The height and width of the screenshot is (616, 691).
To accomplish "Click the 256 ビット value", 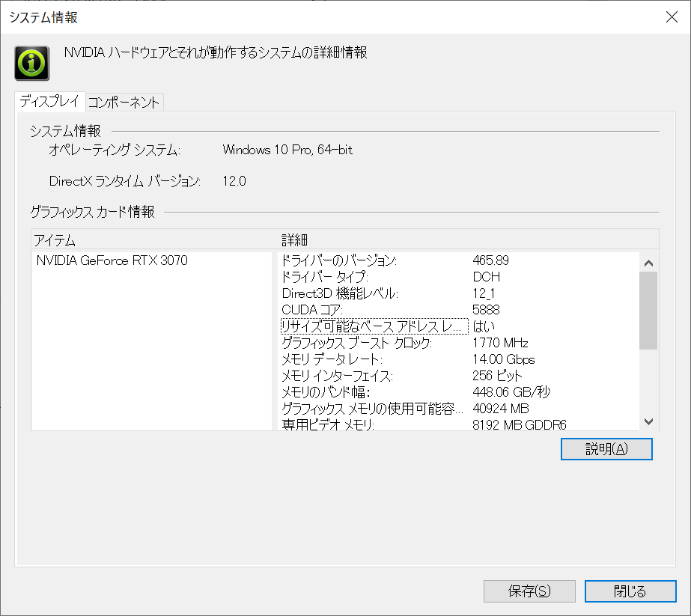I will pos(497,376).
